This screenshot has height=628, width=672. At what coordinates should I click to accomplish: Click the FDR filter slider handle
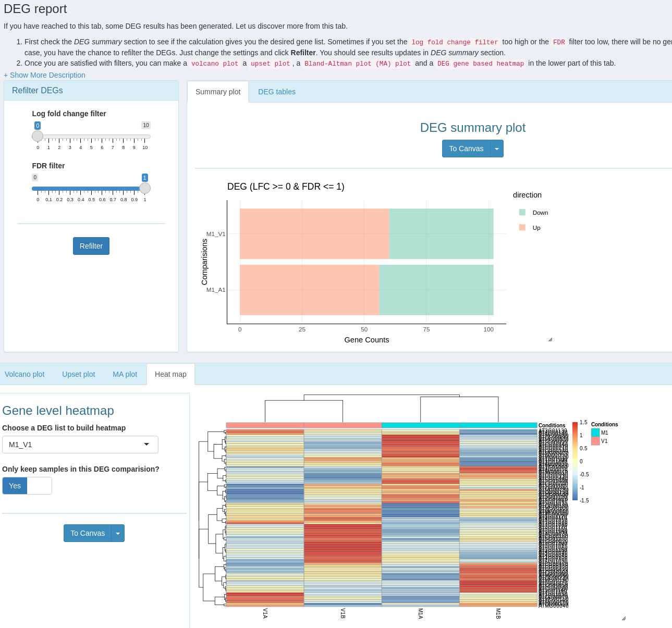[x=145, y=188]
